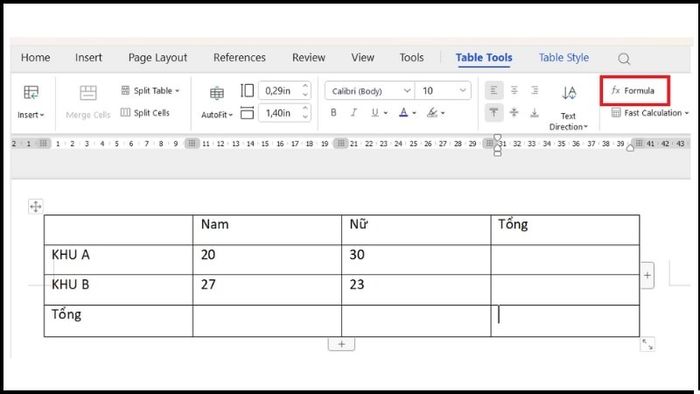Click the Insert table rows icon

click(31, 92)
